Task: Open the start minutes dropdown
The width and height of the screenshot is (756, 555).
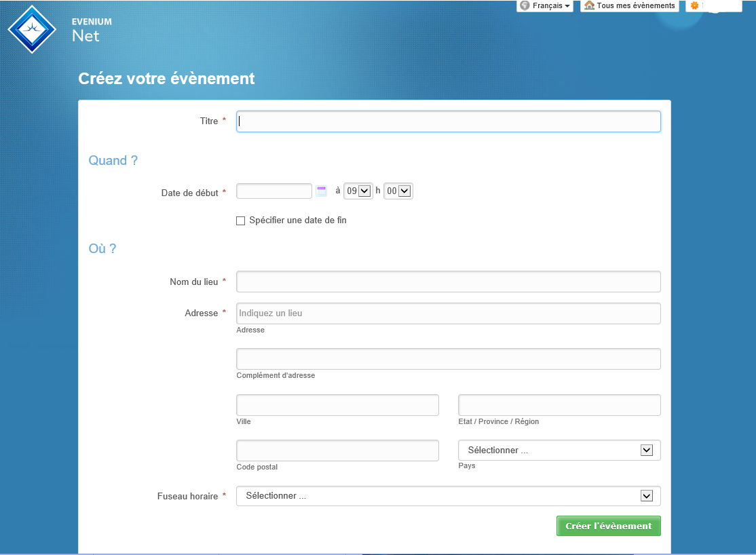Action: click(x=398, y=191)
